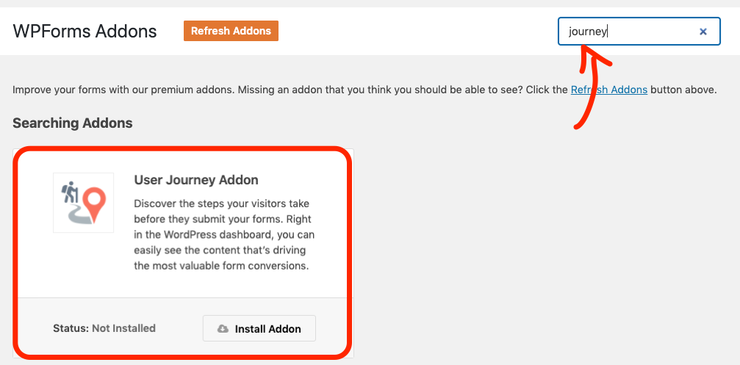Viewport: 740px width, 365px height.
Task: Focus the search field containing "journey"
Action: coord(639,31)
